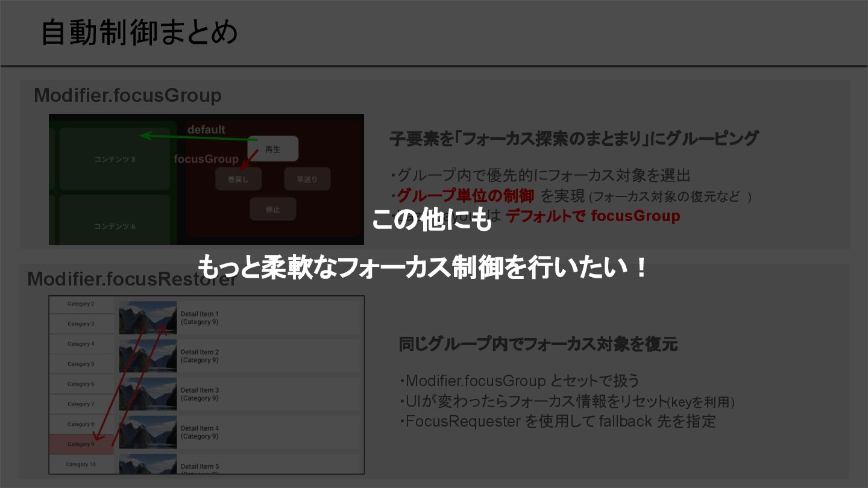This screenshot has height=488, width=868.
Task: Select Category 6 in the list
Action: (x=81, y=384)
